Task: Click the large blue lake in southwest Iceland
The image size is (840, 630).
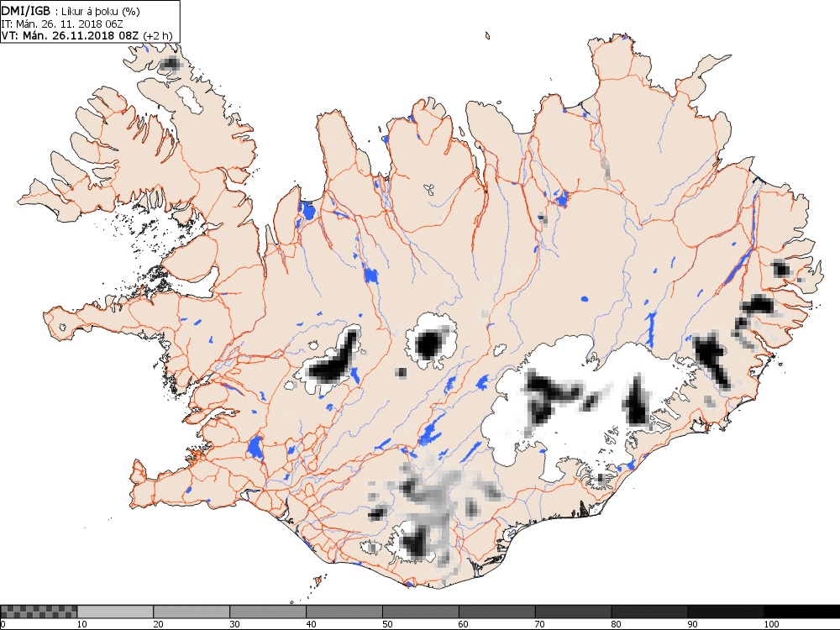Action: point(255,448)
